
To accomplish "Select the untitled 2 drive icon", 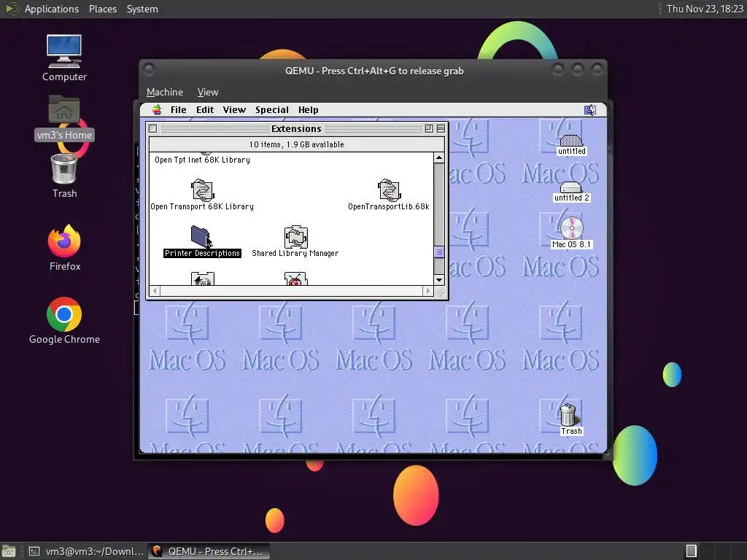I will [570, 187].
